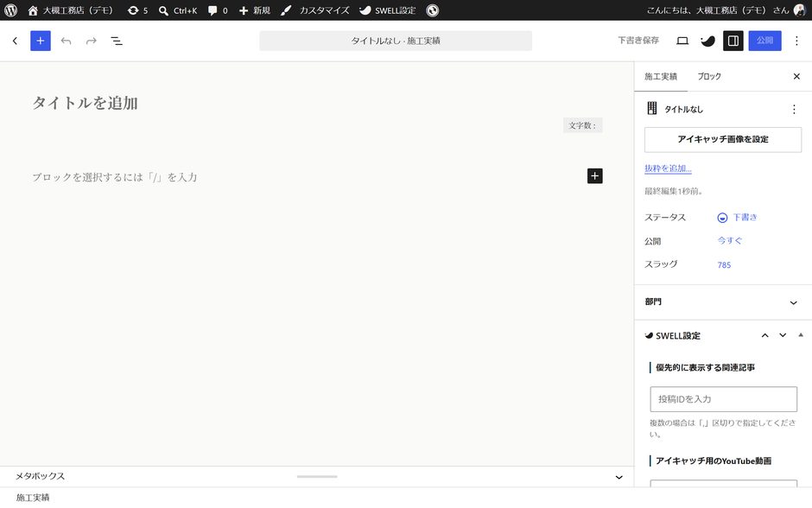Click the 抜粋を追加 link
812x508 pixels.
click(668, 168)
